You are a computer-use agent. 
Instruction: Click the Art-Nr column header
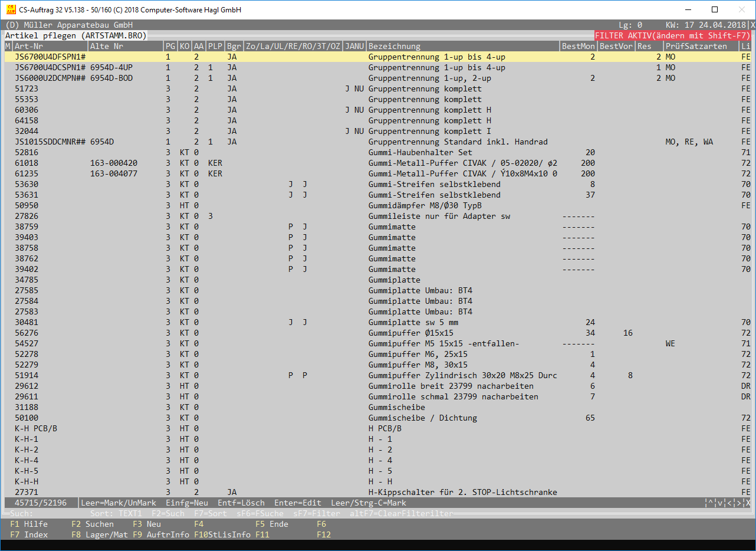pyautogui.click(x=29, y=47)
